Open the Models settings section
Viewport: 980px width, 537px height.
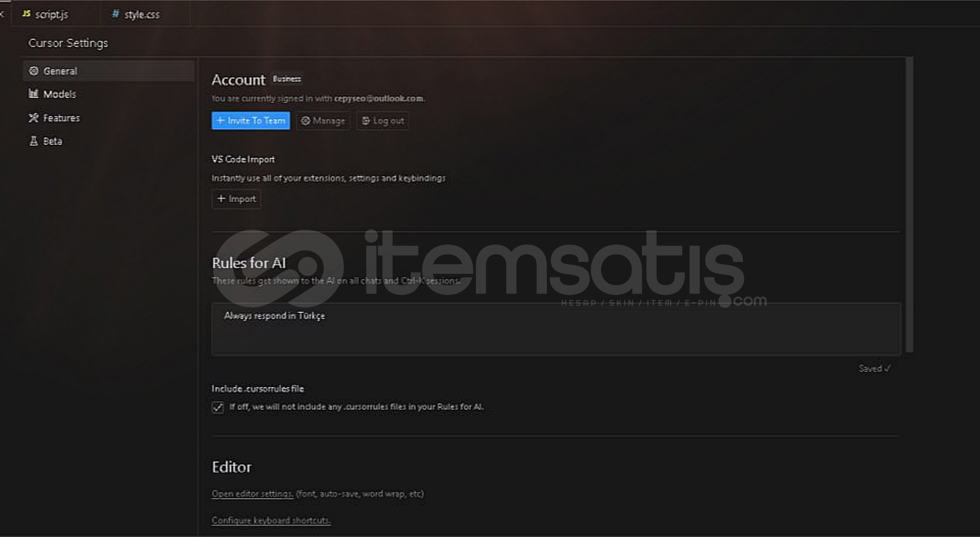click(60, 94)
